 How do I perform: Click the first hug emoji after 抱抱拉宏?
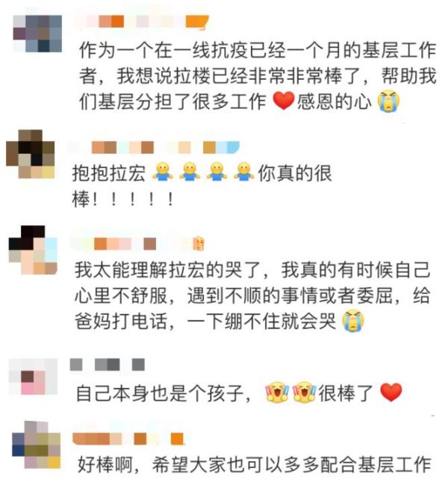pos(163,172)
